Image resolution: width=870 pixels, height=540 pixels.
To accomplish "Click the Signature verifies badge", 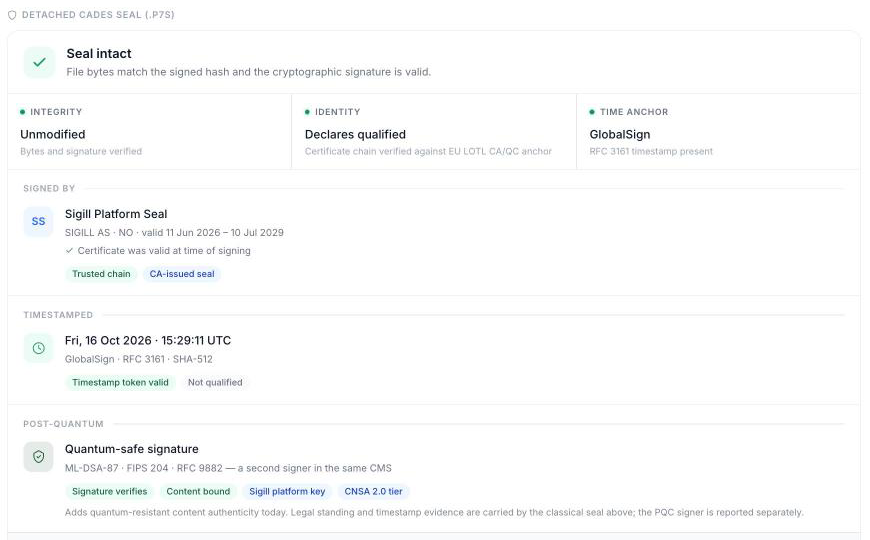I will tap(110, 491).
